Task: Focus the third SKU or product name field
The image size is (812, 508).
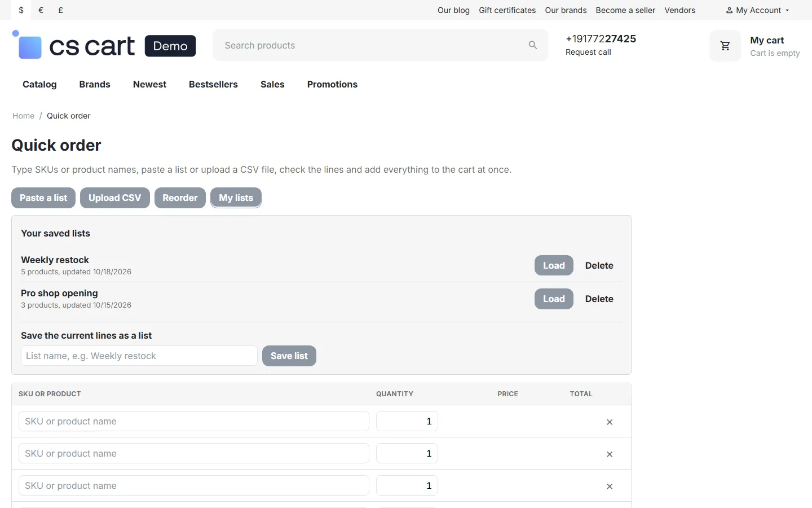Action: (194, 485)
